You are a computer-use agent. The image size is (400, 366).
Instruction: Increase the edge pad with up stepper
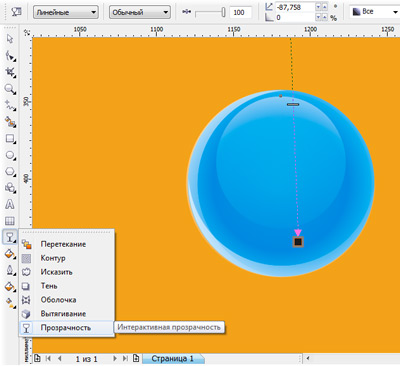324,17
